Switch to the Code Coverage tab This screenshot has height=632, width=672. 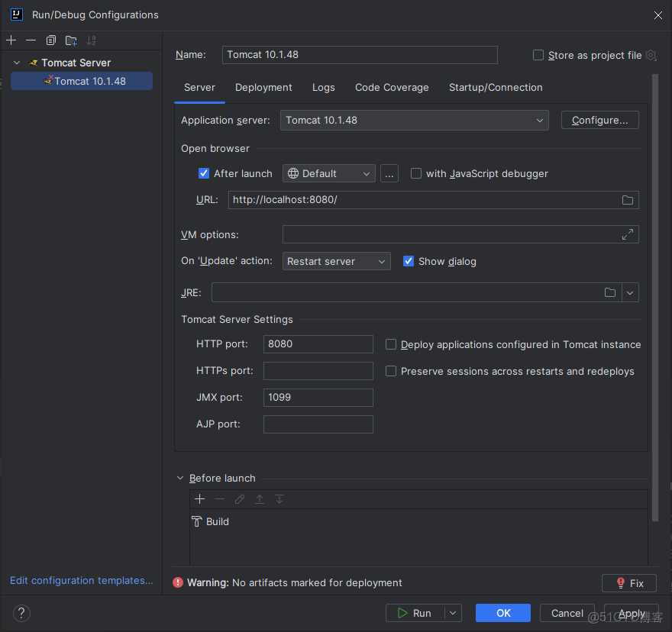392,88
